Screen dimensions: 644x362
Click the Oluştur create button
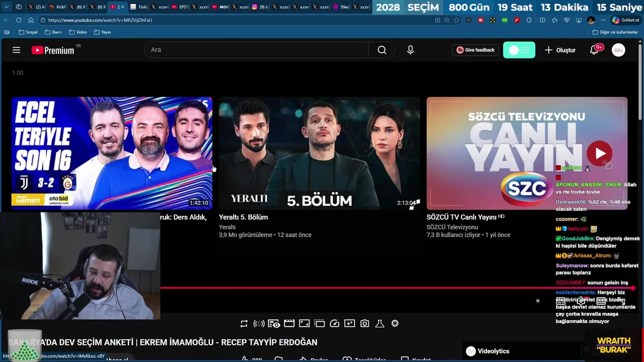(560, 50)
